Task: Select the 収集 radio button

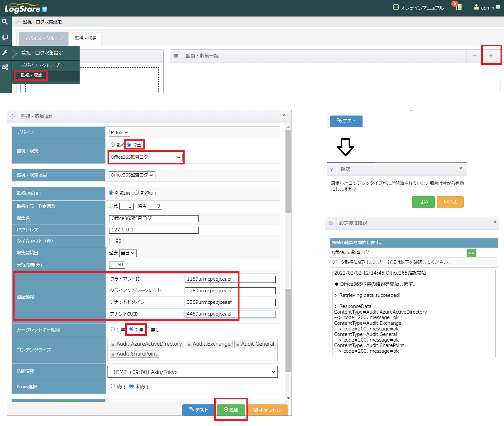Action: tap(129, 145)
